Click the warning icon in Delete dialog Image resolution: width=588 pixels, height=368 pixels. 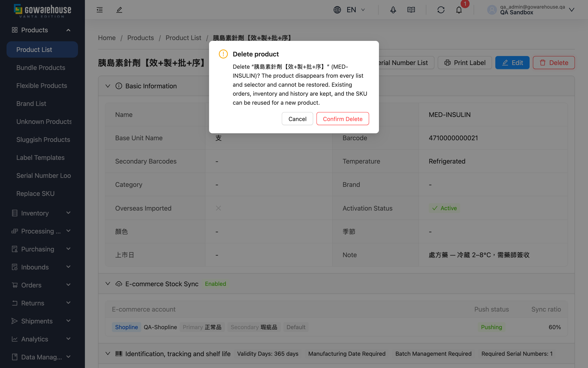click(x=223, y=54)
